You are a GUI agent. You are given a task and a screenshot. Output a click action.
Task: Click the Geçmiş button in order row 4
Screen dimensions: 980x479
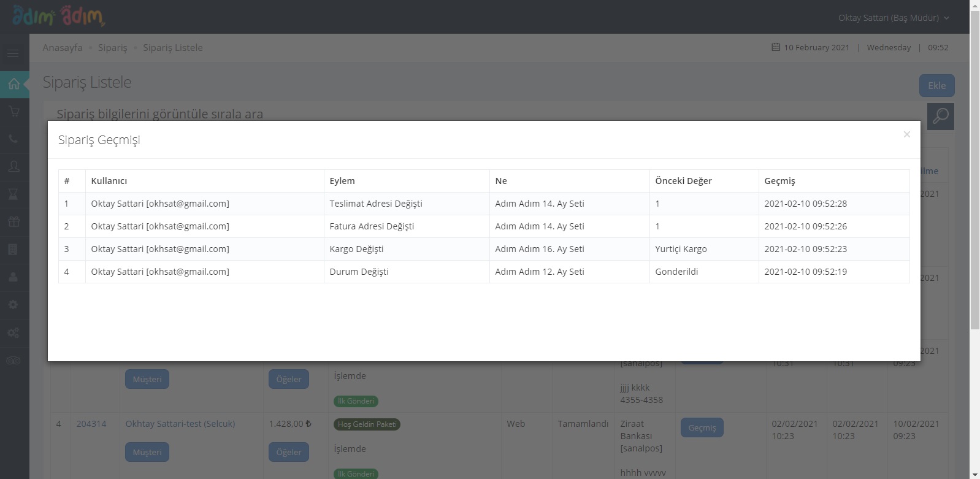[x=702, y=427]
